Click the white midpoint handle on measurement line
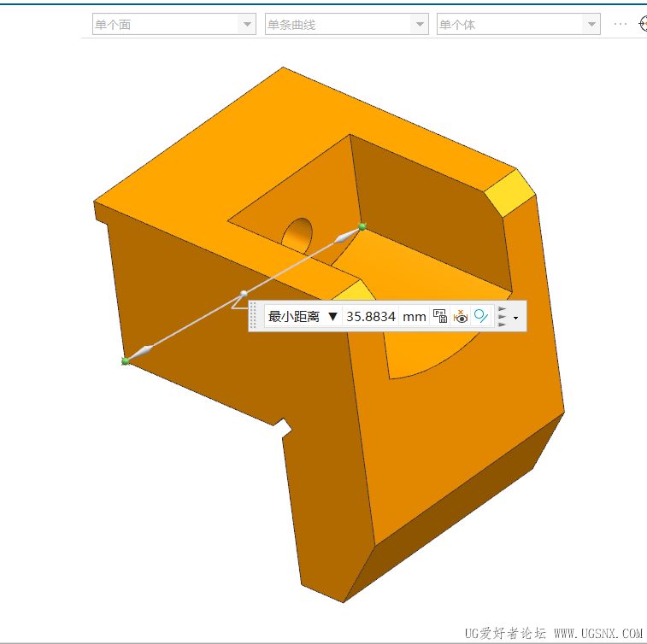The width and height of the screenshot is (647, 644). [x=244, y=294]
